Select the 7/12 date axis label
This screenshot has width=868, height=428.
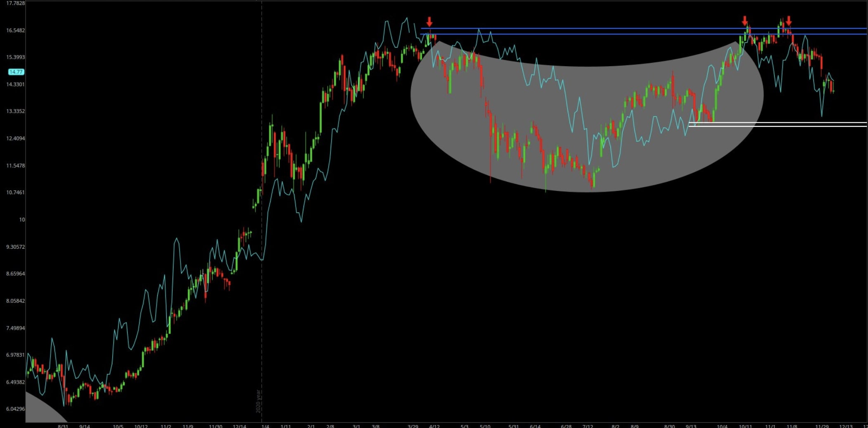588,426
